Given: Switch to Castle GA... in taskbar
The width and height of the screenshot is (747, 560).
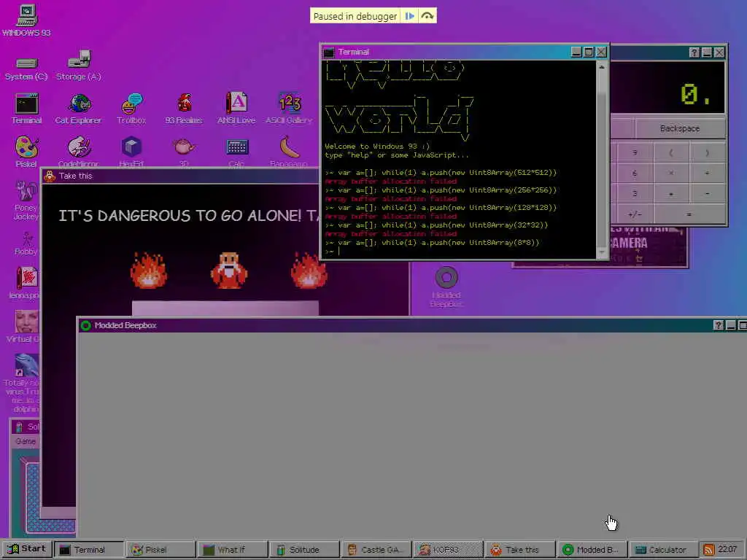Looking at the screenshot, I should 376,550.
